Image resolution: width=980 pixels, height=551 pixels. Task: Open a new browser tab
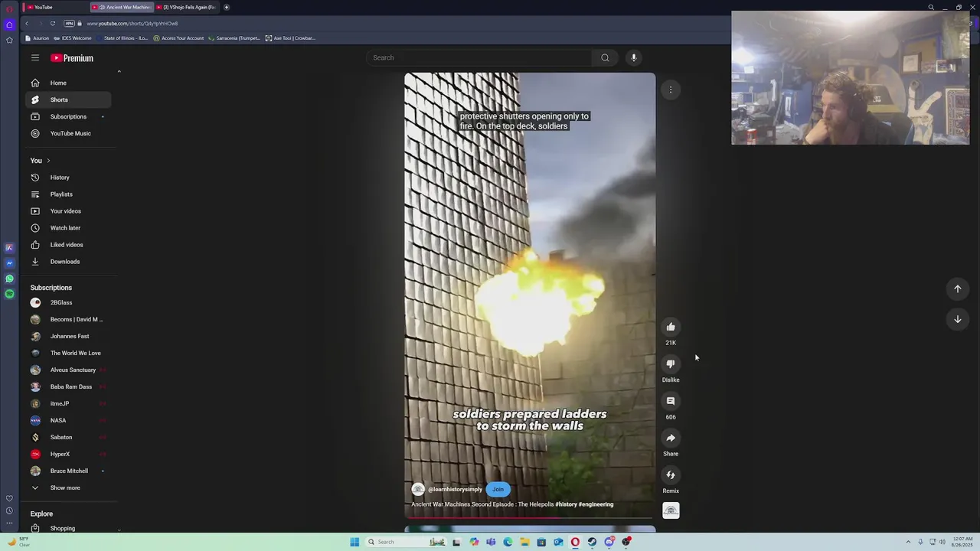point(227,7)
